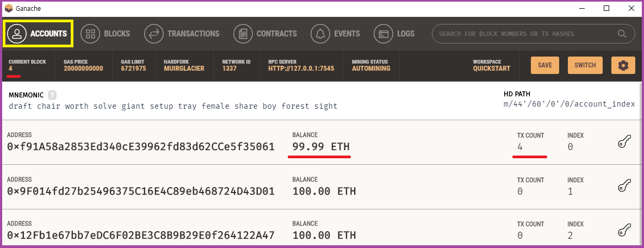
Task: Minimize the Ganache window
Action: pyautogui.click(x=581, y=8)
